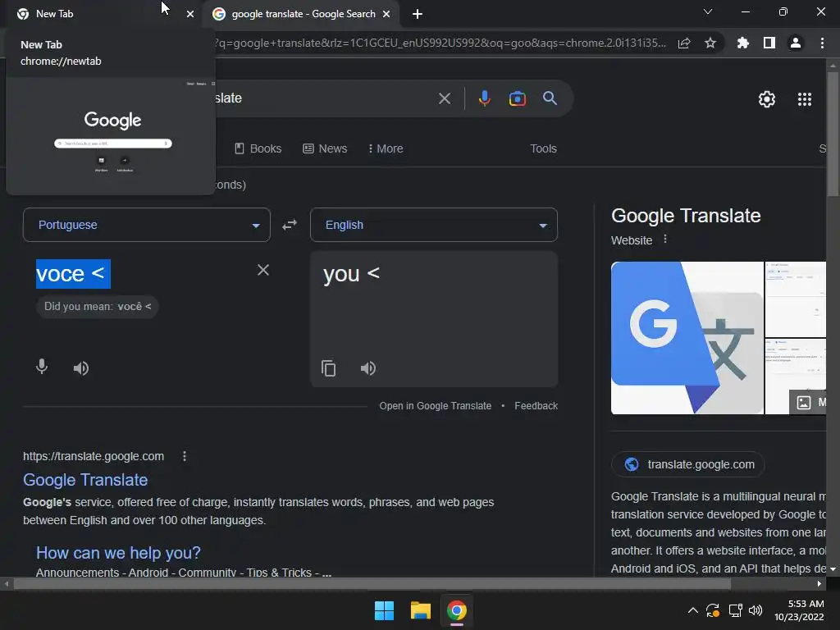
Task: Click the address bar URL
Action: [440, 43]
